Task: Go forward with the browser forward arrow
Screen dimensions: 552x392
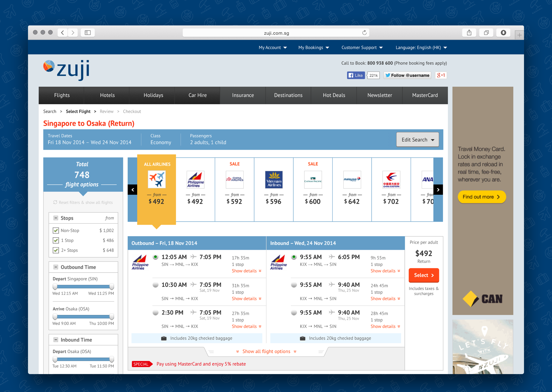Action: pyautogui.click(x=73, y=33)
